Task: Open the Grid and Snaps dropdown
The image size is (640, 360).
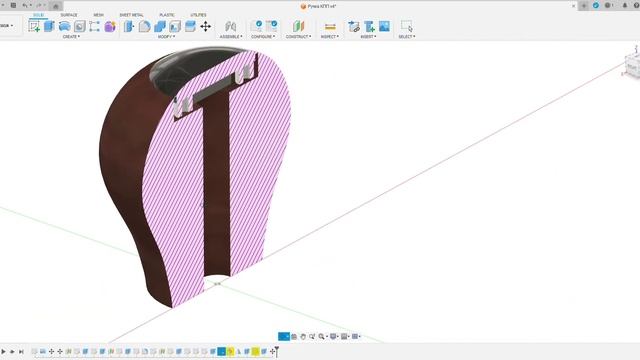Action: point(345,336)
